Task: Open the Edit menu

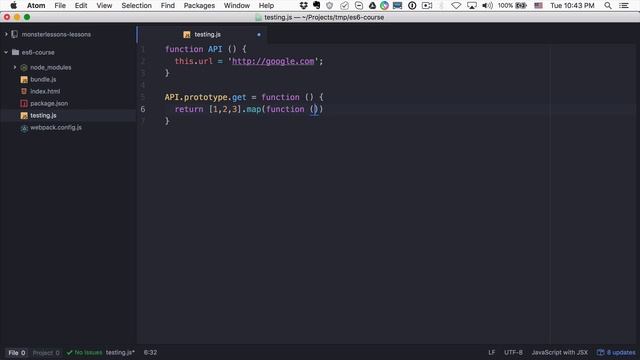Action: 81,5
